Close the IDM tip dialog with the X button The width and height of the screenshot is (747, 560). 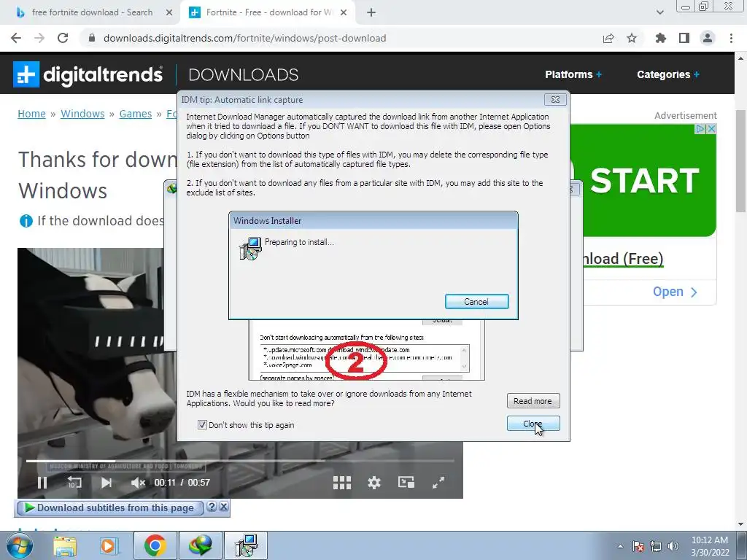coord(555,99)
